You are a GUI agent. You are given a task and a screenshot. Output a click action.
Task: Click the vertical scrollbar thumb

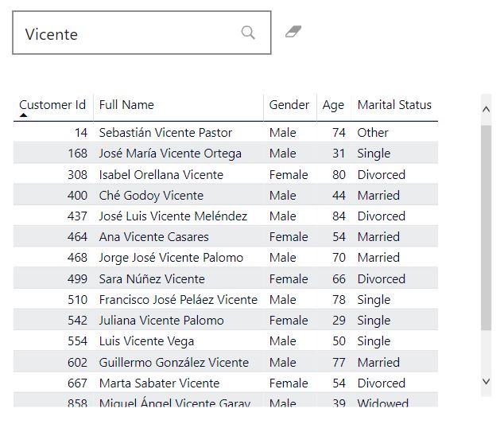coord(487,227)
